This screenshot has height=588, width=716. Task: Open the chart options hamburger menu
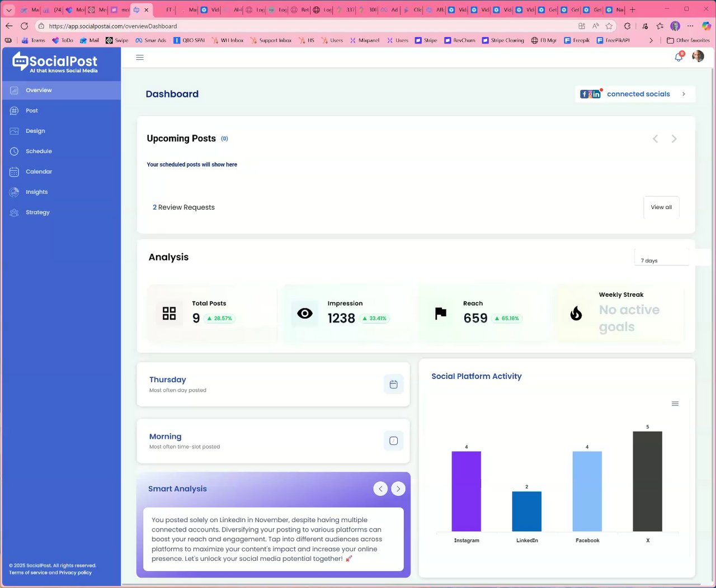click(x=675, y=404)
